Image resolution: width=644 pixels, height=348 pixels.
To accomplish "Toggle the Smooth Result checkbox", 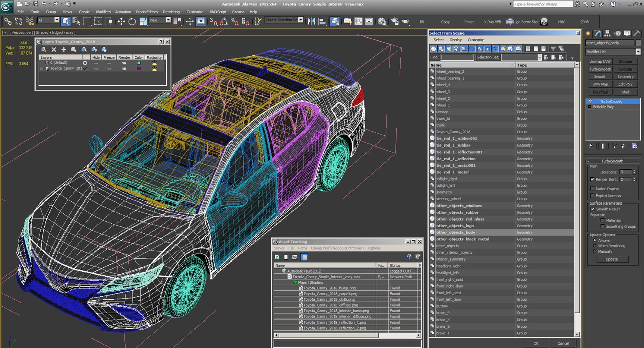I will [593, 209].
